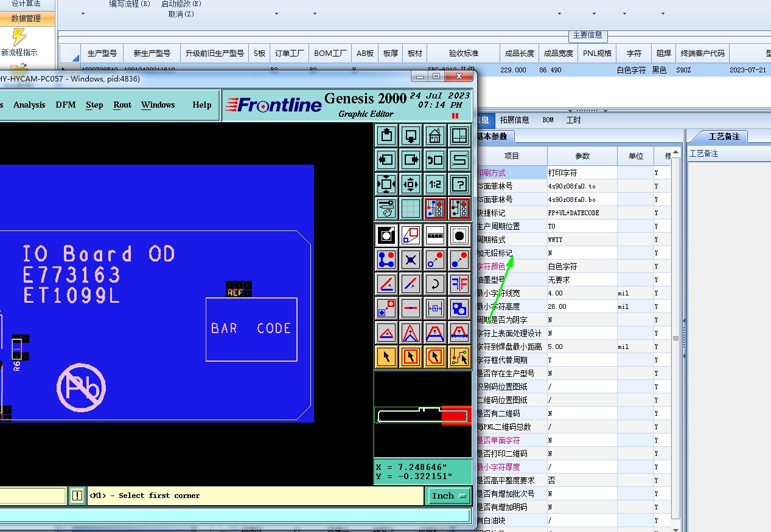Open the DFM menu
The width and height of the screenshot is (771, 532).
(x=66, y=105)
